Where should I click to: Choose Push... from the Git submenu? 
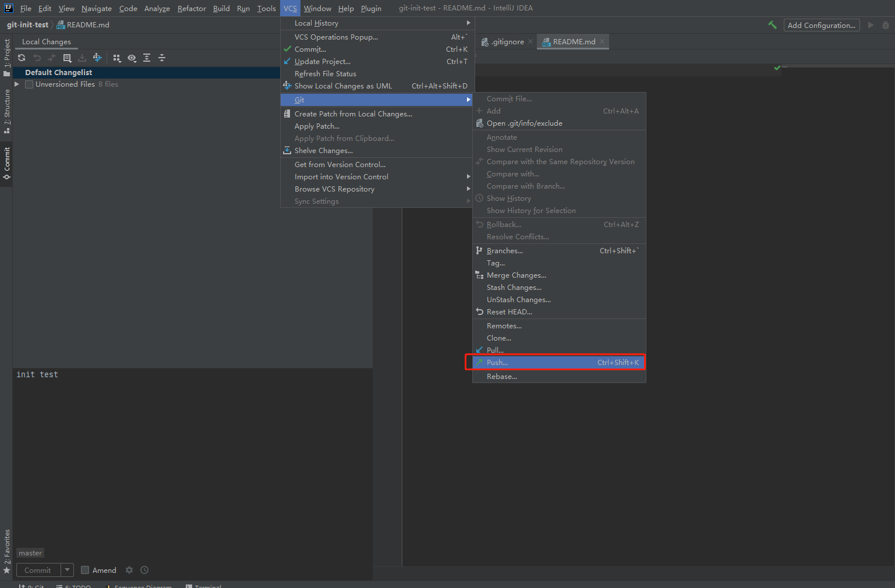[559, 363]
